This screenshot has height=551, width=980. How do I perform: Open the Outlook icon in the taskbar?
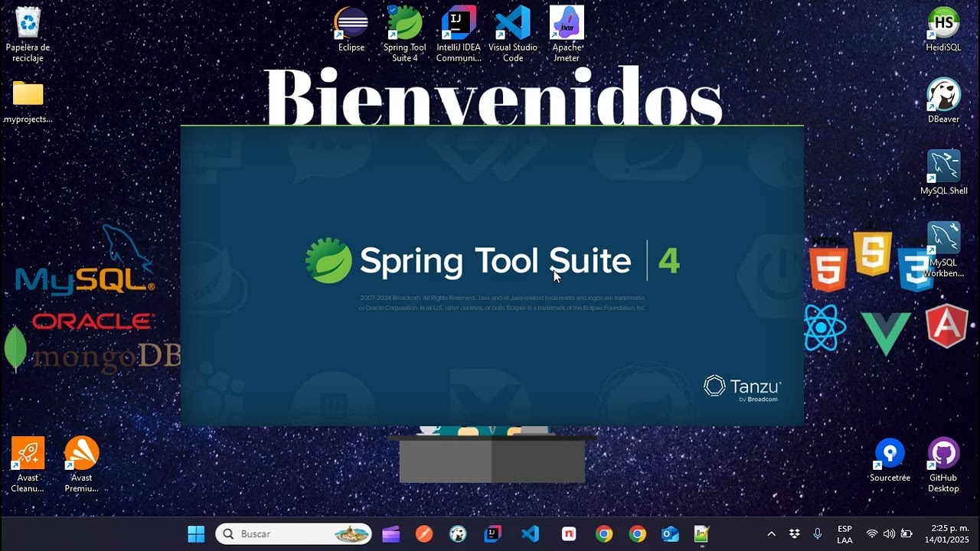671,534
